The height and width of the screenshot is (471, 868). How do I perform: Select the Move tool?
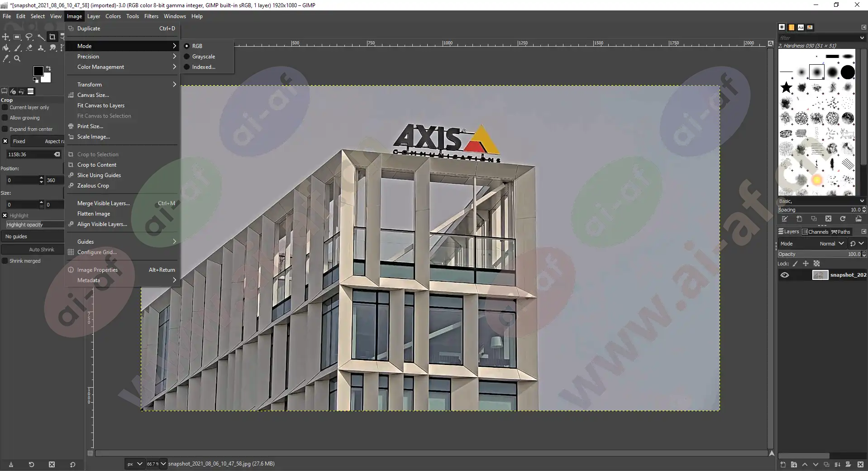[x=6, y=37]
